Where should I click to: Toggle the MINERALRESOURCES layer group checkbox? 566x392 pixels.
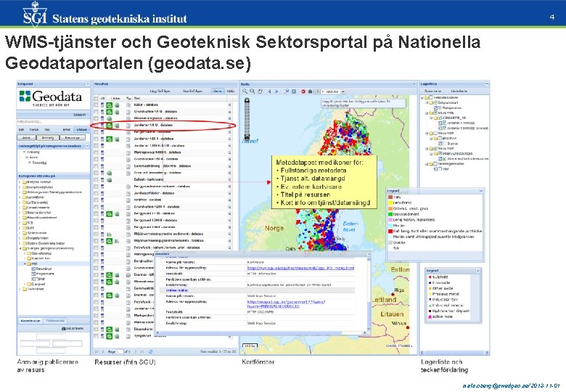[x=440, y=153]
